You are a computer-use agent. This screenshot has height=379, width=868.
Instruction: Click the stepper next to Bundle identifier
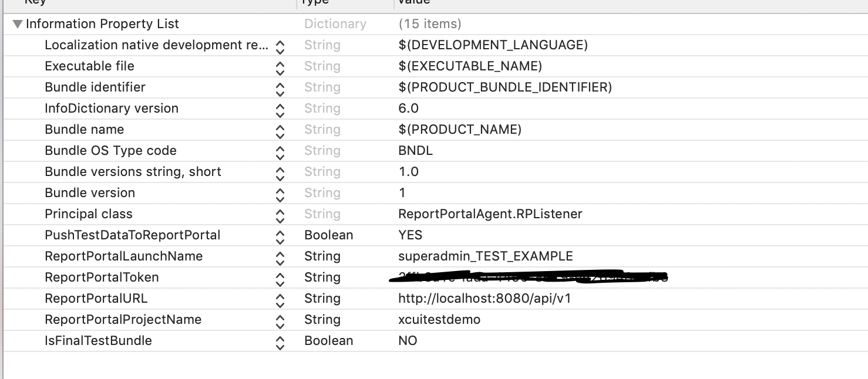(281, 87)
